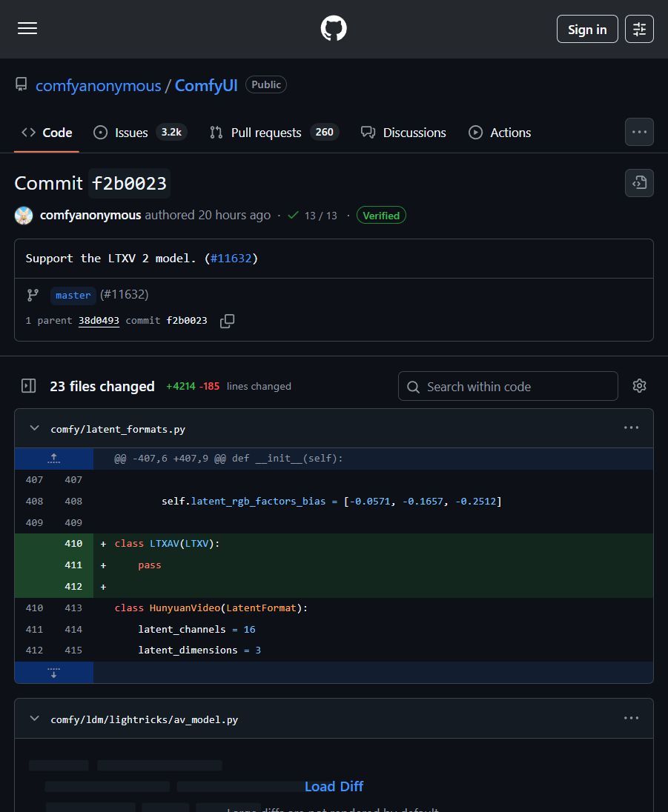Open options menu for av_model.py

point(631,718)
